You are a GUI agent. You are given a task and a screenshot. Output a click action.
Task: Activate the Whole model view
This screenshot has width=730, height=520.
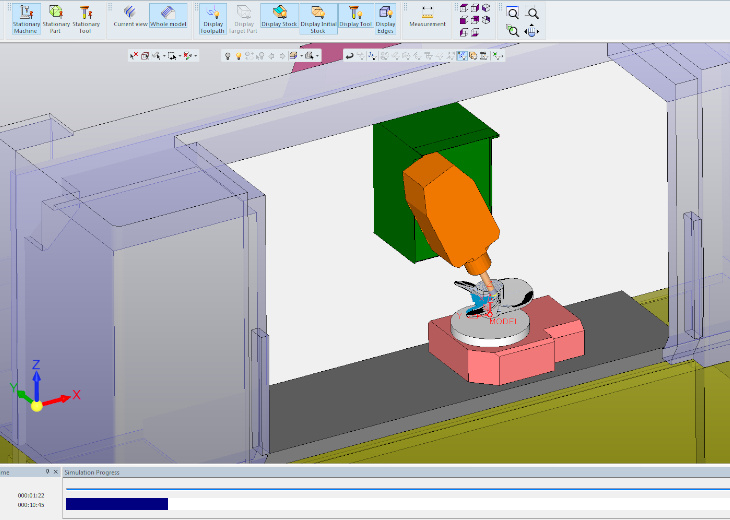tap(167, 19)
